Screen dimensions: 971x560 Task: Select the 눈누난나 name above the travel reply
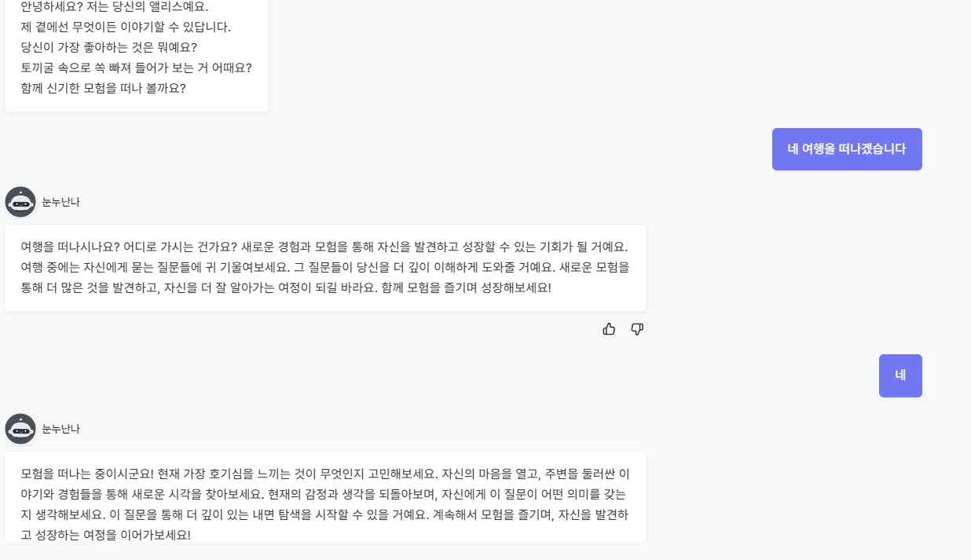(60, 202)
